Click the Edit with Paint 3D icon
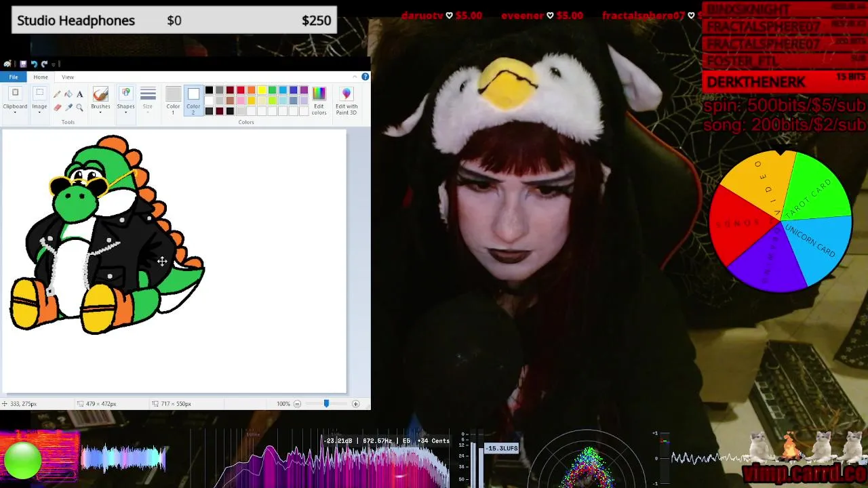 coord(347,94)
